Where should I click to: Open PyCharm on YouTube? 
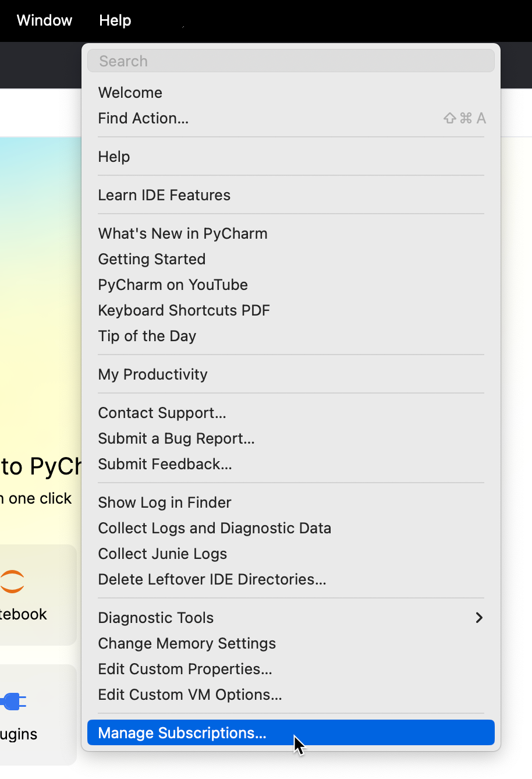pyautogui.click(x=172, y=284)
